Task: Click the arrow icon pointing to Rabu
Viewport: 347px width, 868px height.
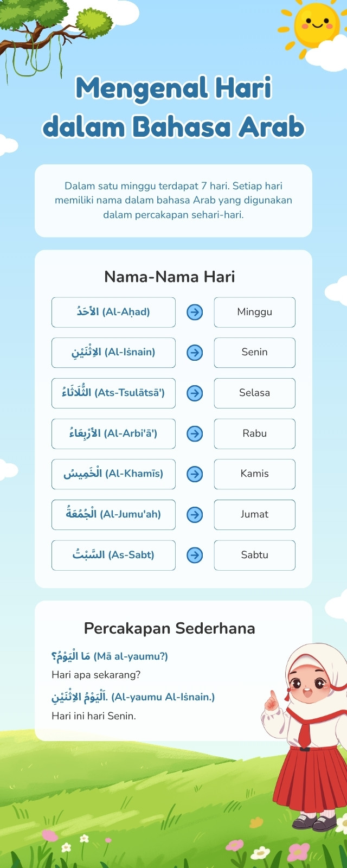Action: 195,433
